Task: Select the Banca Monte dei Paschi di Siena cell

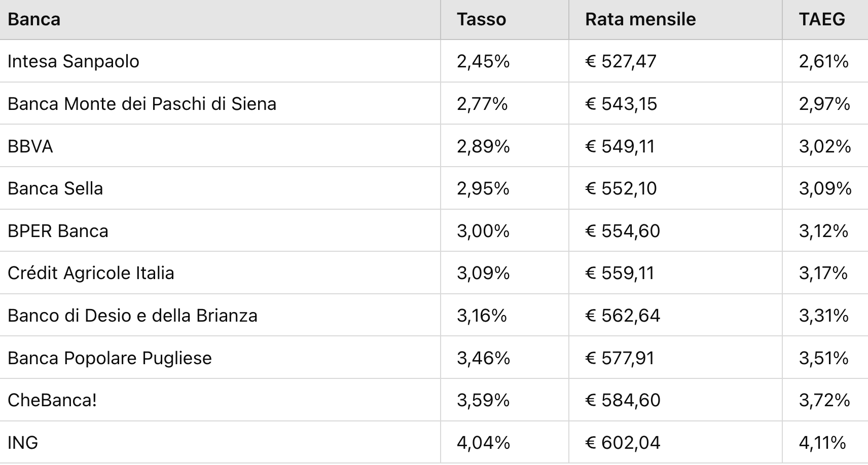Action: click(142, 104)
